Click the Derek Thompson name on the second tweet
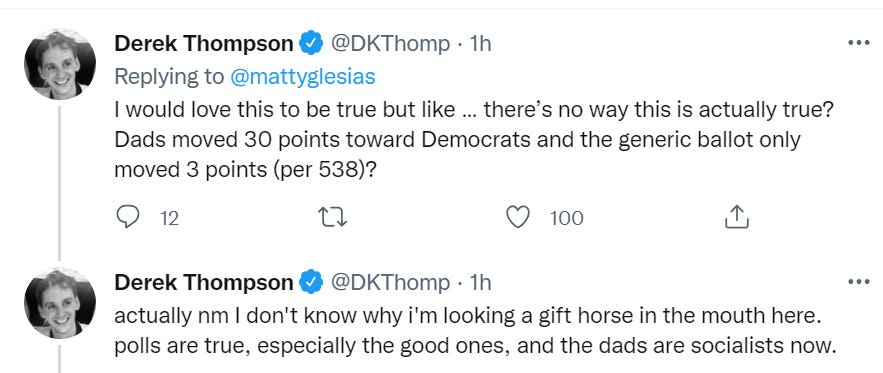The height and width of the screenshot is (373, 883). [x=204, y=283]
